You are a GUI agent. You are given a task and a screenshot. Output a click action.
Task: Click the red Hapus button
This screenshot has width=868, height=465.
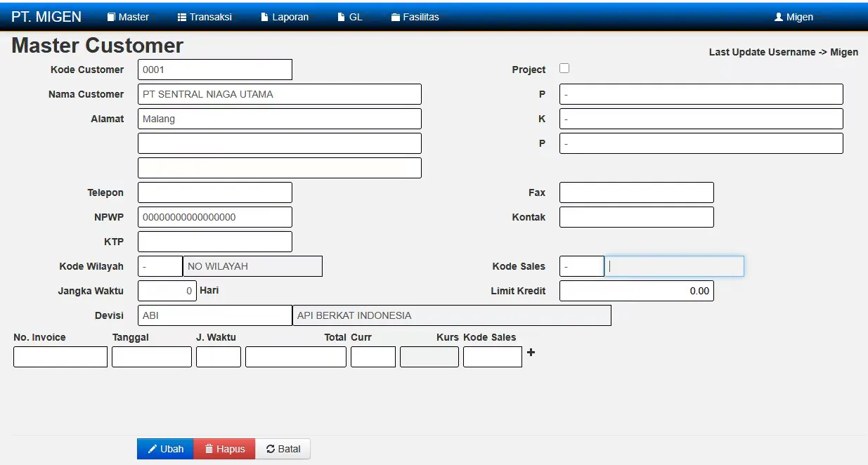pyautogui.click(x=224, y=449)
